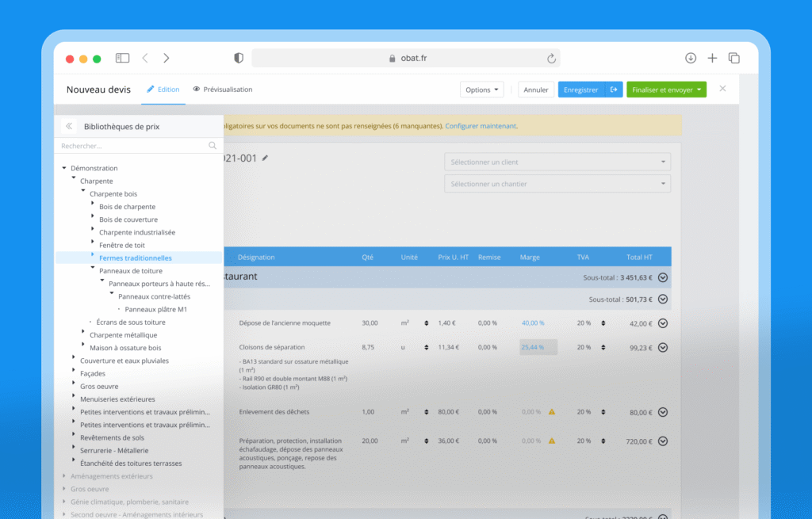Open the Sélectionner un client dropdown
Screen dimensions: 812x519
tap(557, 162)
